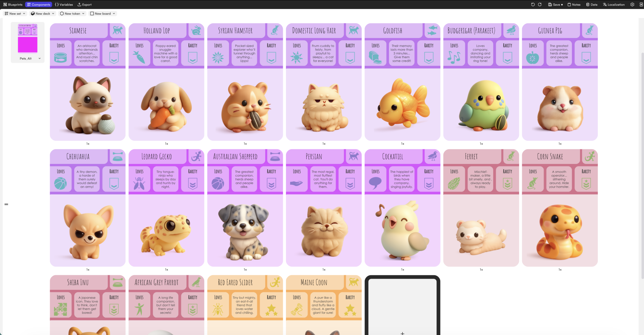
Task: Expand the Pets_Alt deck chevron
Action: (x=39, y=59)
